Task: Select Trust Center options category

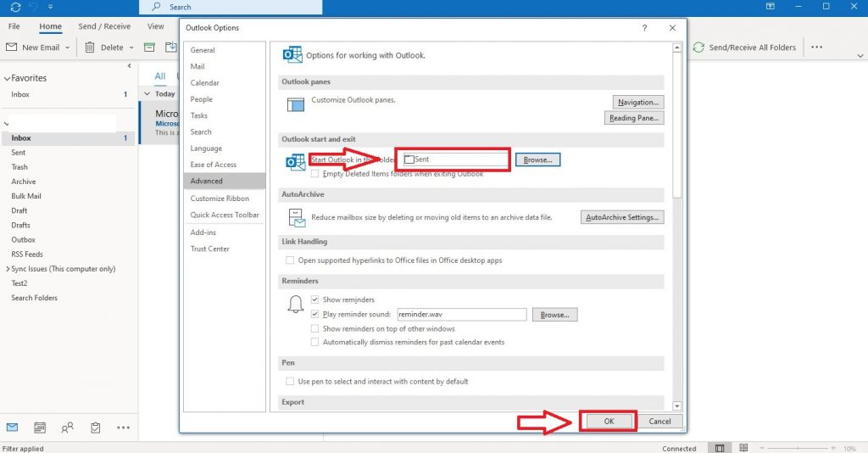Action: pyautogui.click(x=224, y=249)
